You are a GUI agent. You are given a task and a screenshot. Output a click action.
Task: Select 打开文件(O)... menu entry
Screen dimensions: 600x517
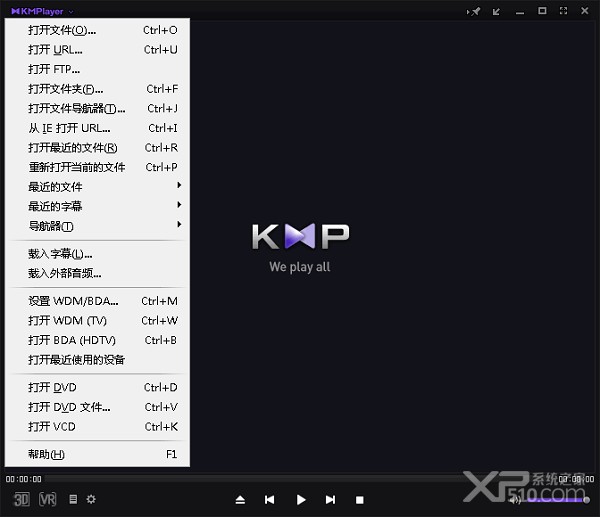point(97,30)
